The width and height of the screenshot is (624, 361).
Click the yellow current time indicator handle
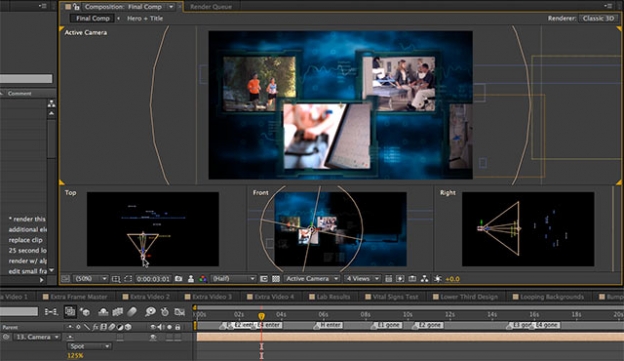click(x=261, y=316)
